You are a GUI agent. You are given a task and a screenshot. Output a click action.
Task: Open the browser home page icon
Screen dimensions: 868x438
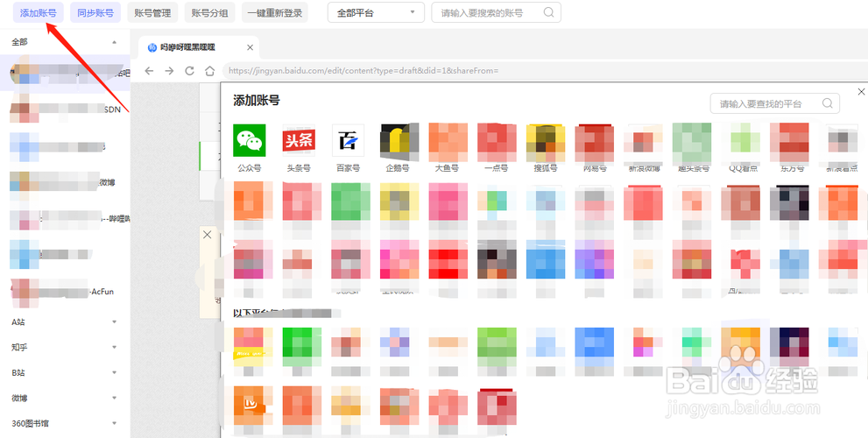point(209,71)
